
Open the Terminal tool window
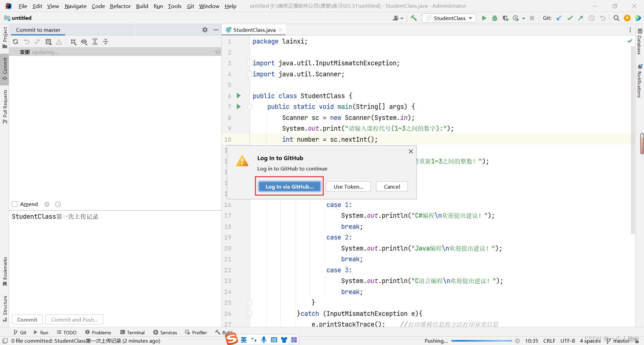pos(132,332)
